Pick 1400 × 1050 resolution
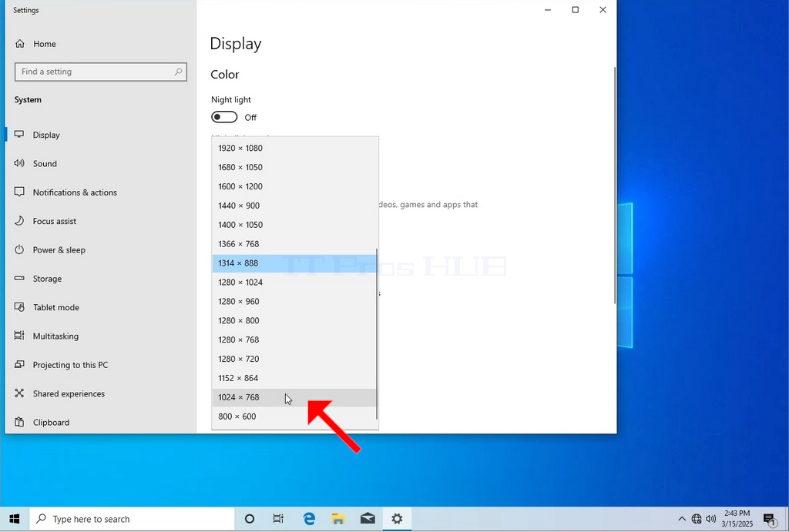Viewport: 789px width, 532px height. click(x=294, y=224)
